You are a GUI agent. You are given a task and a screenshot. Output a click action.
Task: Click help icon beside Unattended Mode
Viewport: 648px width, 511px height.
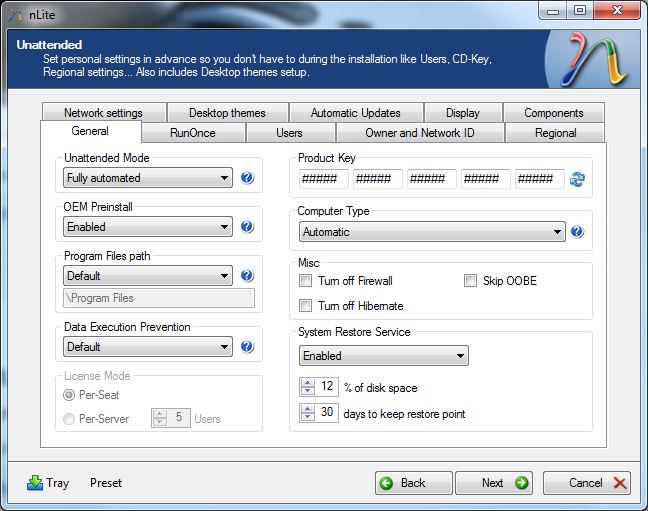247,178
